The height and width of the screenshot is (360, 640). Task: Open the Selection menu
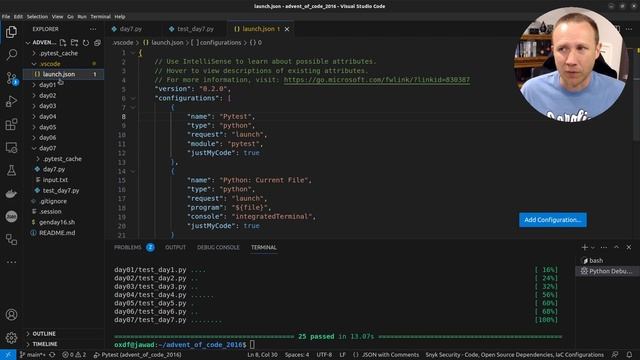pos(37,17)
